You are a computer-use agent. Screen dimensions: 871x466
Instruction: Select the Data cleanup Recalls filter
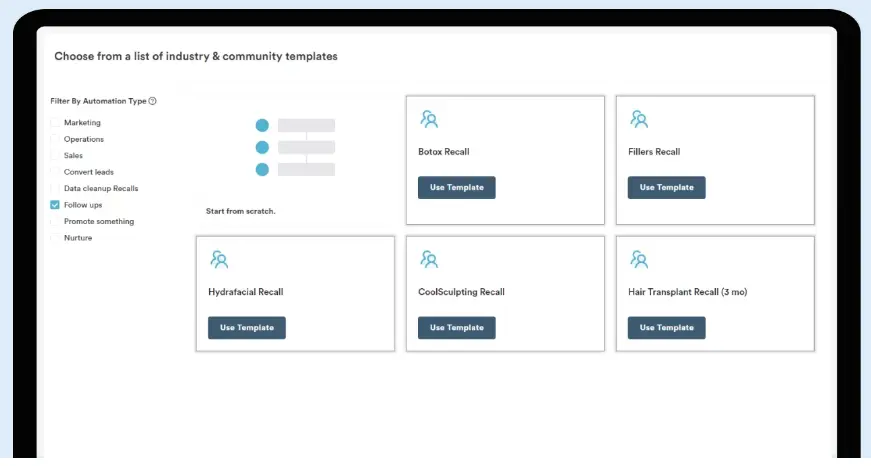coord(55,188)
